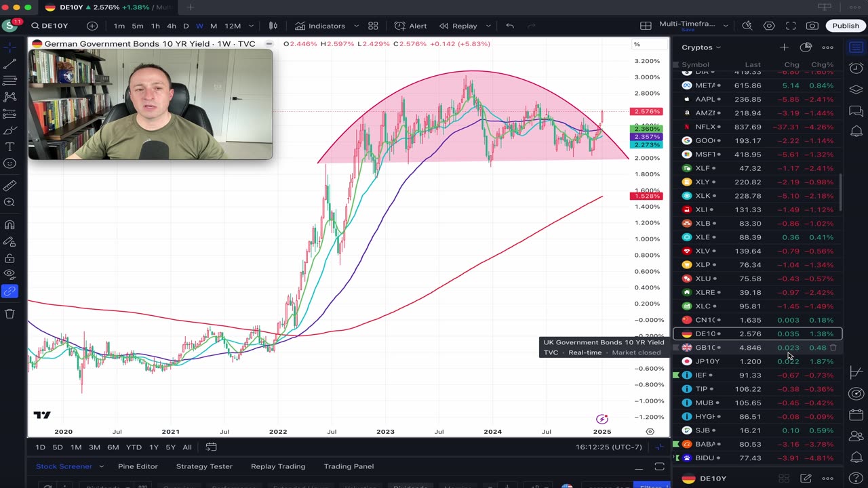Image resolution: width=868 pixels, height=488 pixels.
Task: Open the Trading Panel tab
Action: (x=349, y=466)
